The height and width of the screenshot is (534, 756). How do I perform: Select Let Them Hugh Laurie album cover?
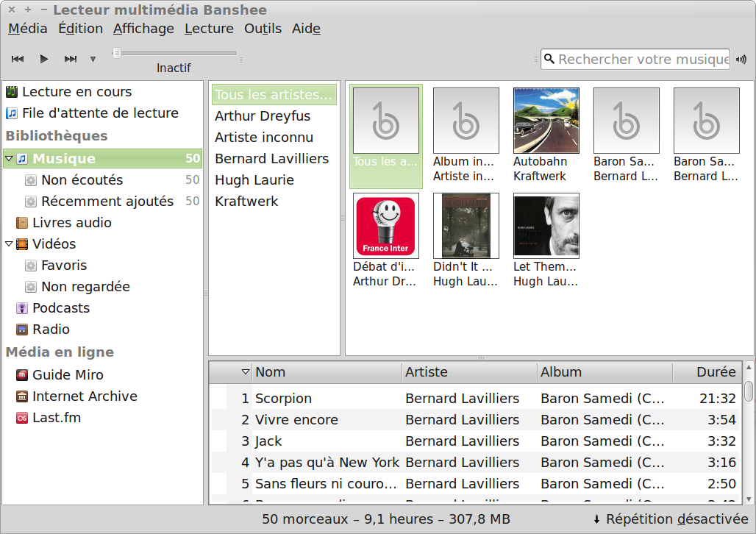point(546,226)
